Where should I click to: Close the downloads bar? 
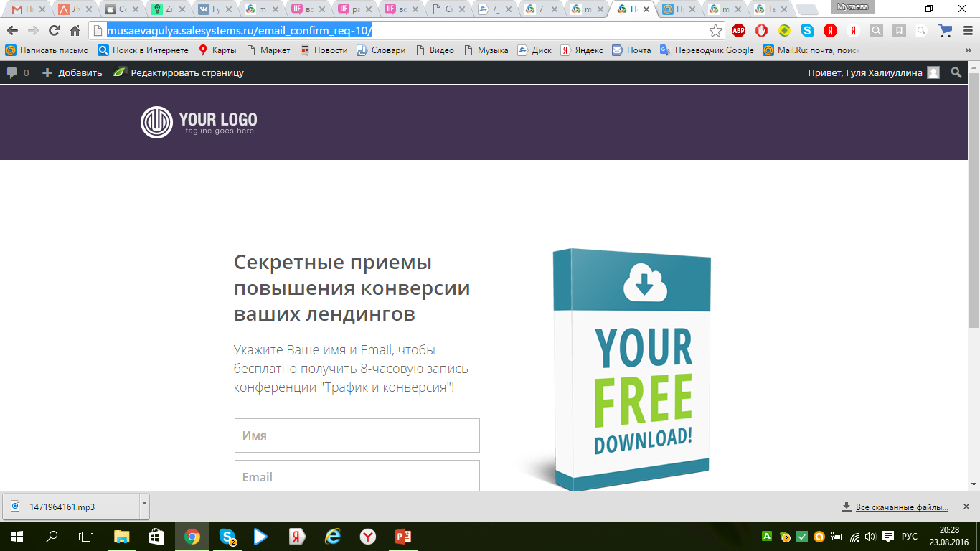(966, 506)
